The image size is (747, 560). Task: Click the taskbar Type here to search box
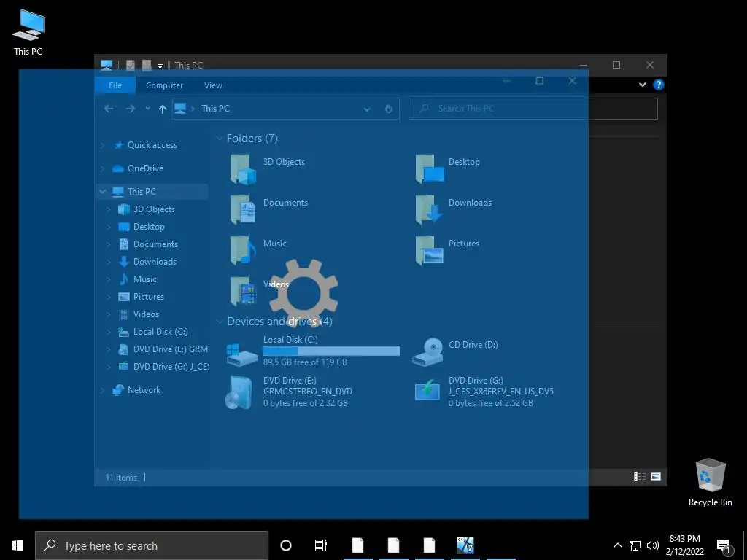coord(152,545)
